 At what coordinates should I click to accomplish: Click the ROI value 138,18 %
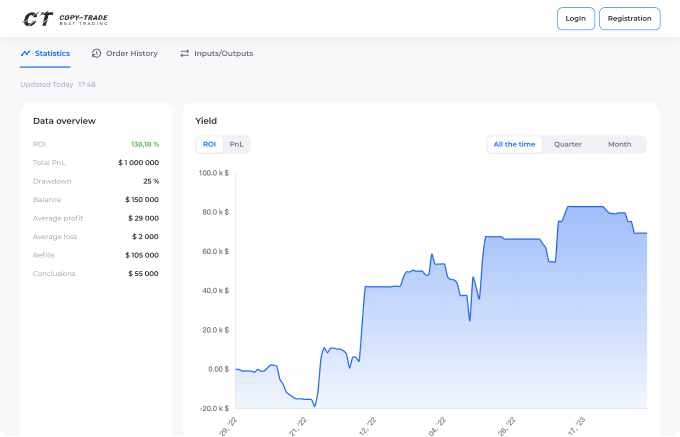(144, 144)
